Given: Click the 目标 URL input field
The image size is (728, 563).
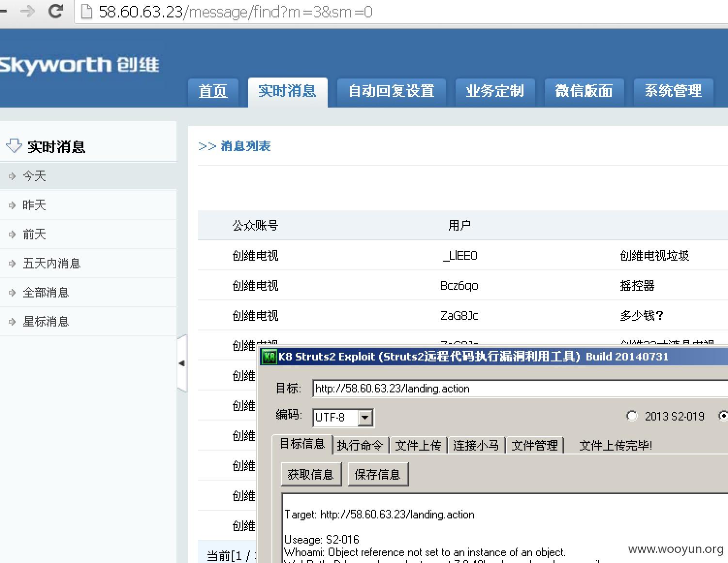Looking at the screenshot, I should 520,389.
